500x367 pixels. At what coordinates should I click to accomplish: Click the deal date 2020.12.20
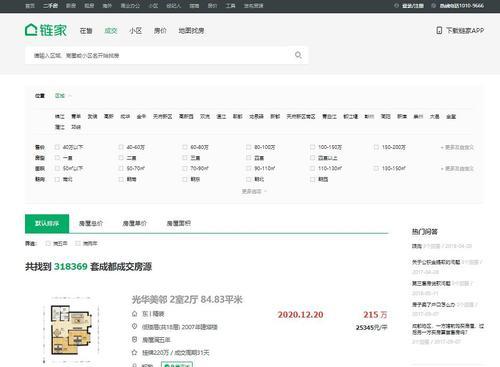click(300, 315)
